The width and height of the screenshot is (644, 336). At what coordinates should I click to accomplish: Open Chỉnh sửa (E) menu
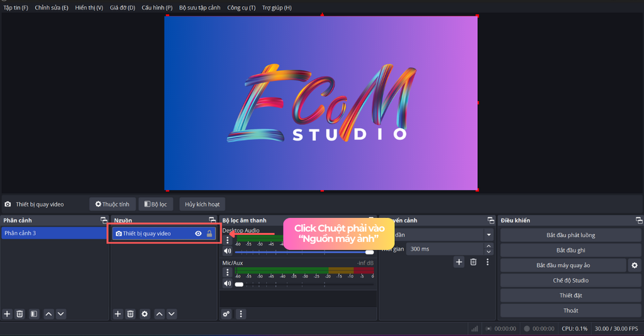pyautogui.click(x=52, y=8)
